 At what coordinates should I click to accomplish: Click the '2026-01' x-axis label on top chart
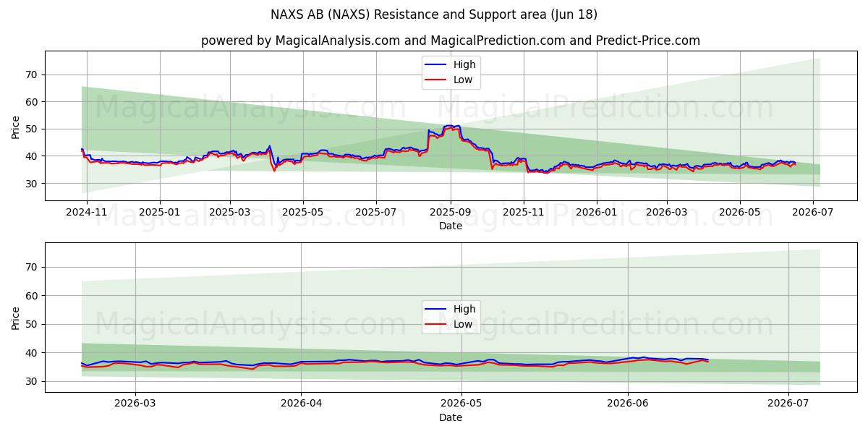click(596, 214)
